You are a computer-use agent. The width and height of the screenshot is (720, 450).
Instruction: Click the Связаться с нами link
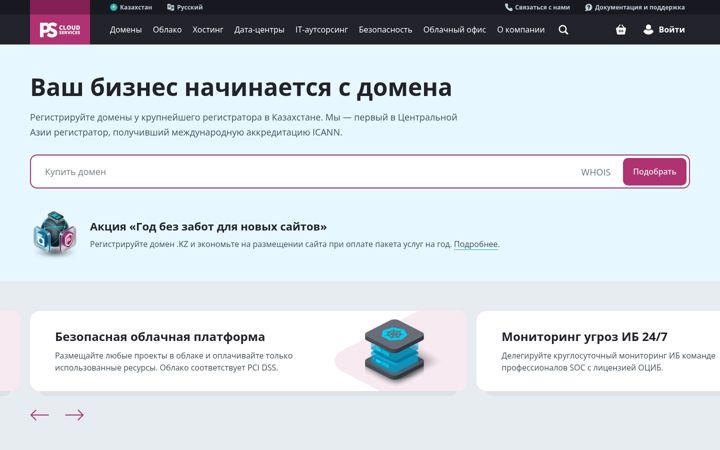(537, 7)
